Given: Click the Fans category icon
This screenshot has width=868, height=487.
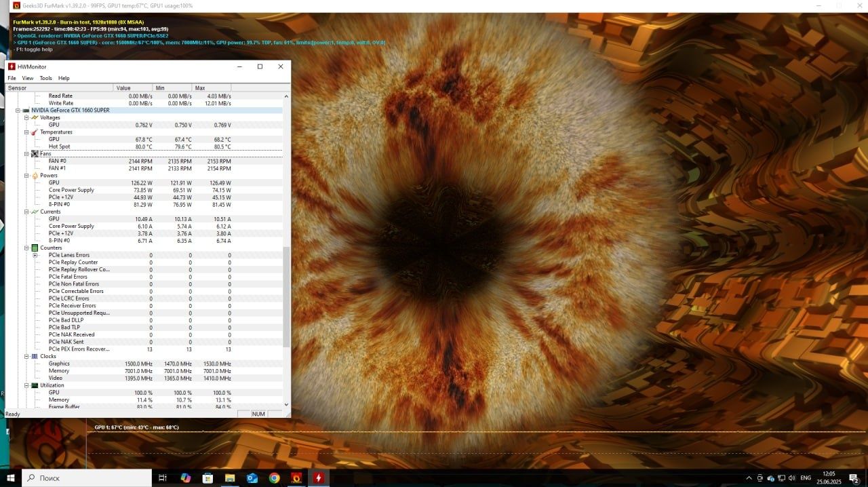Looking at the screenshot, I should [x=35, y=154].
